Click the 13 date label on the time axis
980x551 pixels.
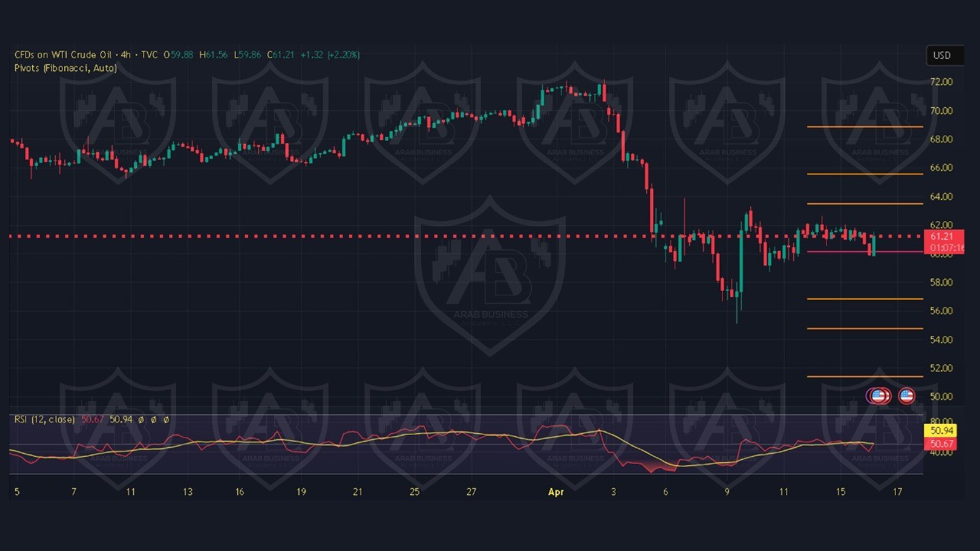tap(188, 492)
